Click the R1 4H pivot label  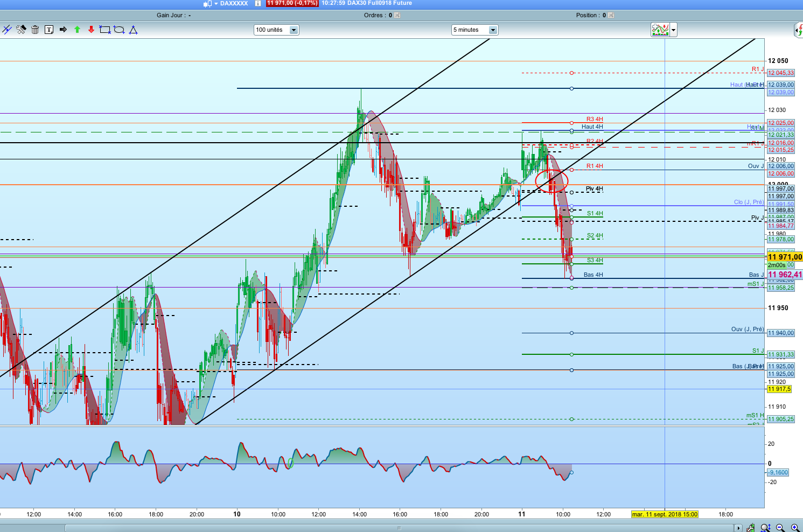point(595,166)
